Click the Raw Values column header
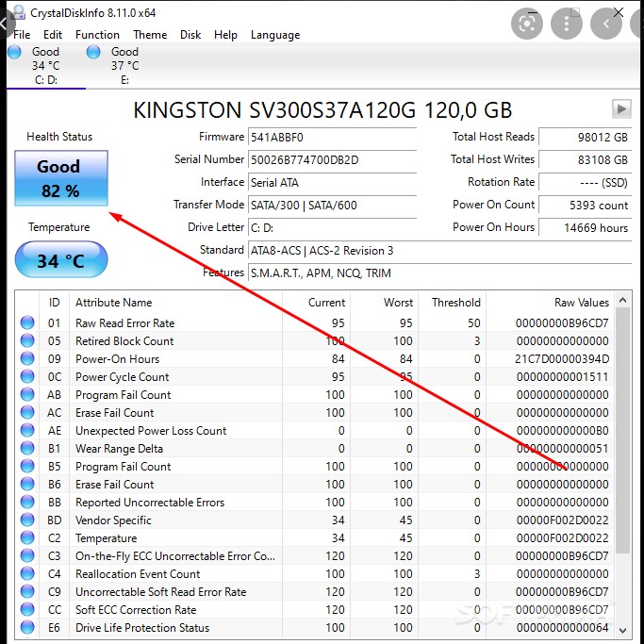 coord(550,303)
